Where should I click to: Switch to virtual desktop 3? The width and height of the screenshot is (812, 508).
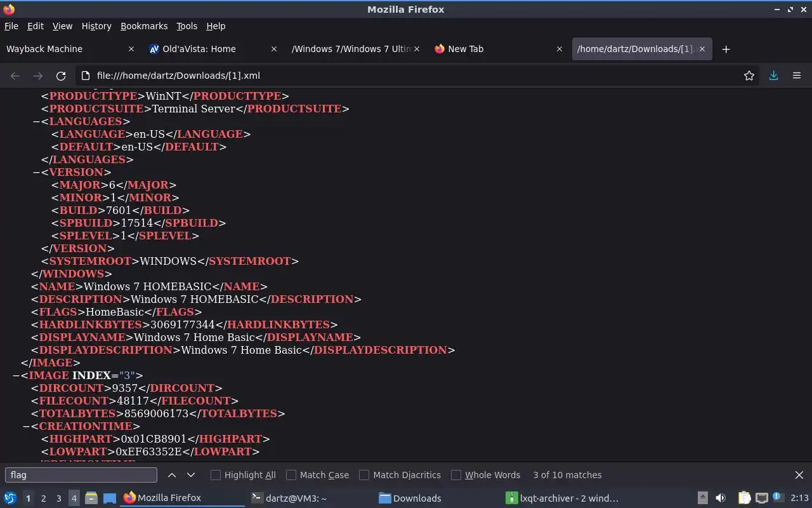[x=58, y=498]
